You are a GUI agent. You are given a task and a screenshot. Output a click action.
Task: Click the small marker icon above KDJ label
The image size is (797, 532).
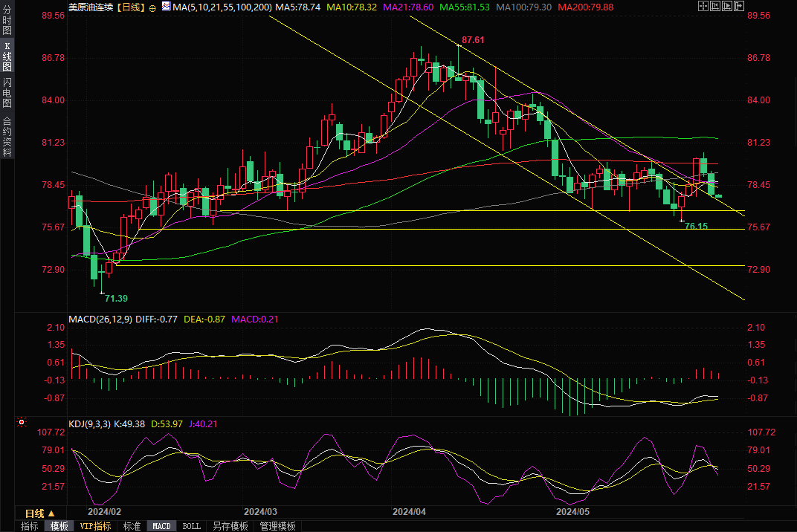pyautogui.click(x=21, y=422)
